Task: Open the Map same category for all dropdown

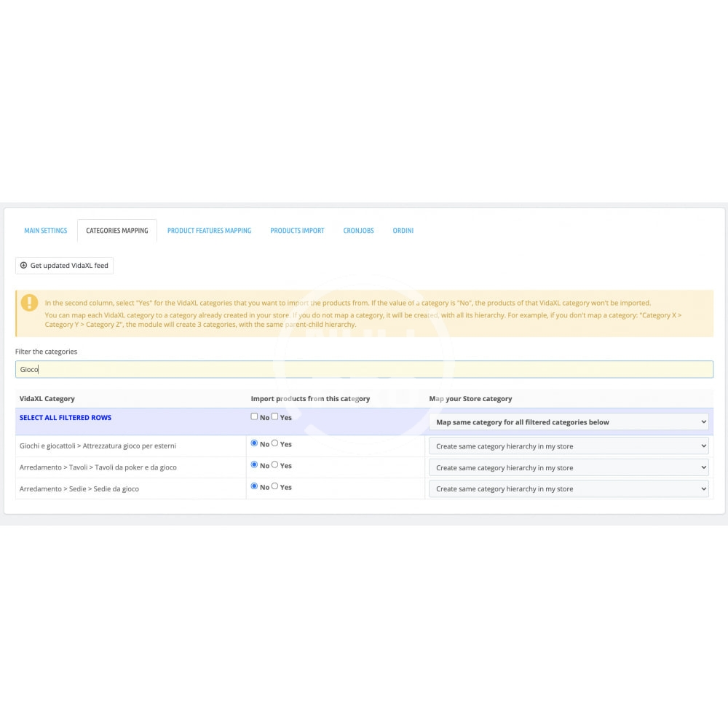Action: pyautogui.click(x=568, y=422)
